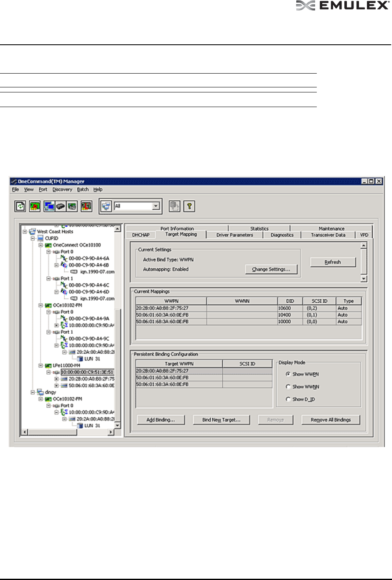Screen dimensions: 392x580
Task: Collapse the West Coast Hosts node
Action: click(25, 231)
